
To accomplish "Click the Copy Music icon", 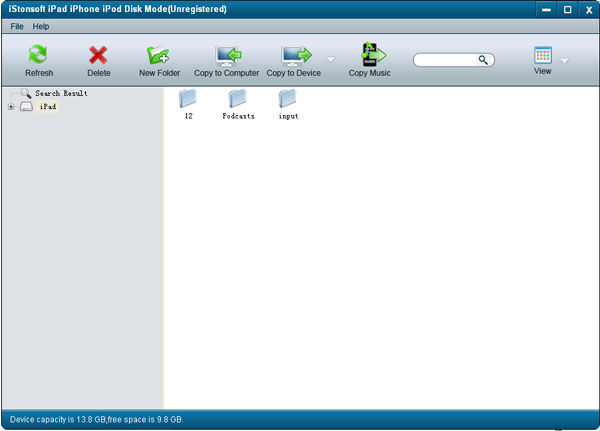I will tap(372, 54).
